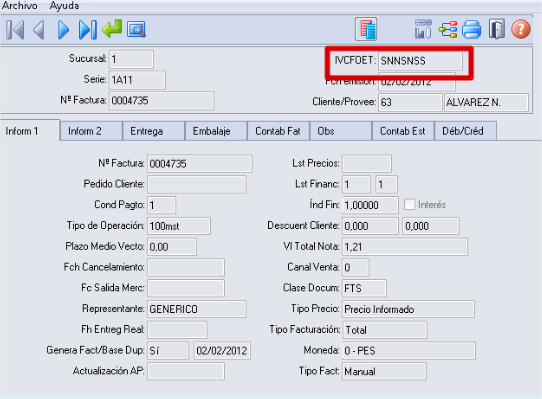Click the Índ Fin field 1,00000

[370, 205]
